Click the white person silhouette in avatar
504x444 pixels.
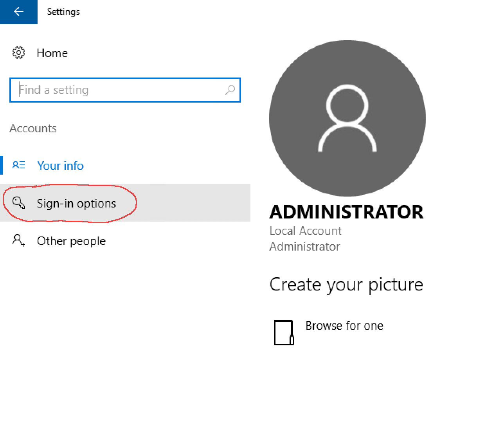(x=347, y=118)
